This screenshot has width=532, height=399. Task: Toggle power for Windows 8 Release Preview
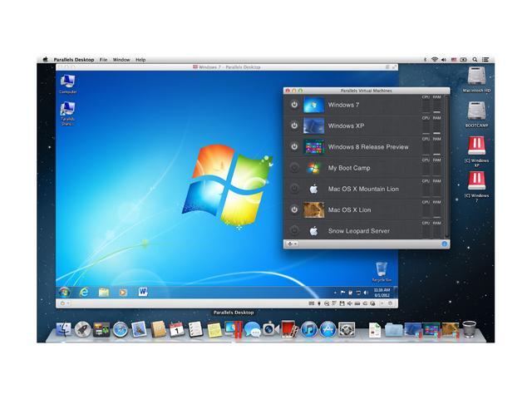pyautogui.click(x=294, y=147)
